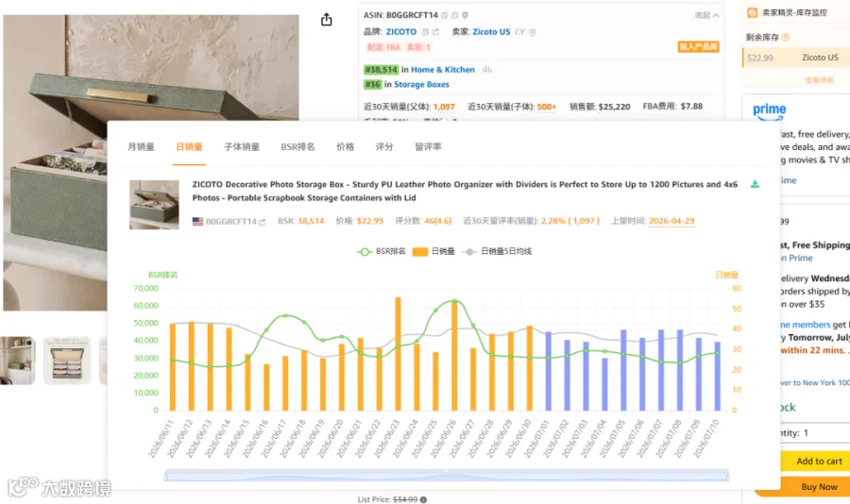The width and height of the screenshot is (850, 504).
Task: Open the Zicoto US seller link
Action: [x=491, y=32]
